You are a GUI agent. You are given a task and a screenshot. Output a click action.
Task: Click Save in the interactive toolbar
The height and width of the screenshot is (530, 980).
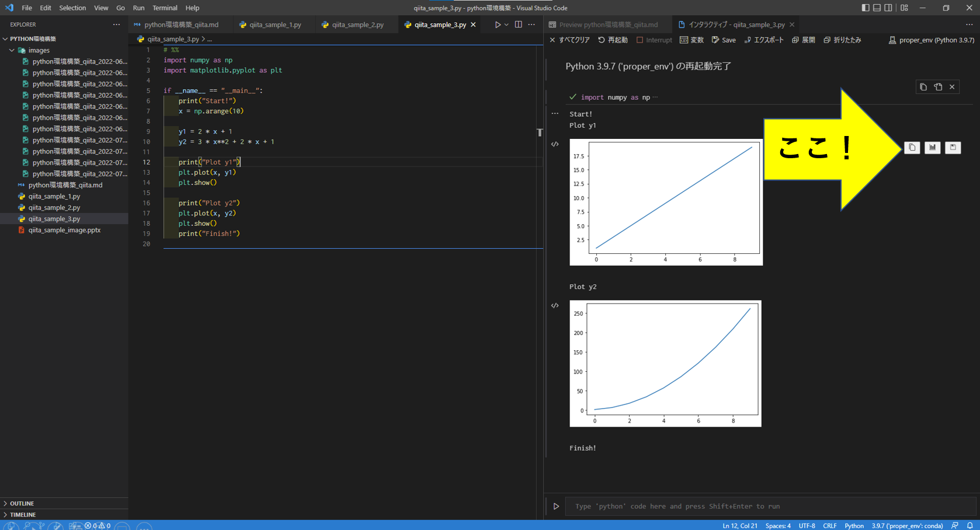tap(723, 40)
